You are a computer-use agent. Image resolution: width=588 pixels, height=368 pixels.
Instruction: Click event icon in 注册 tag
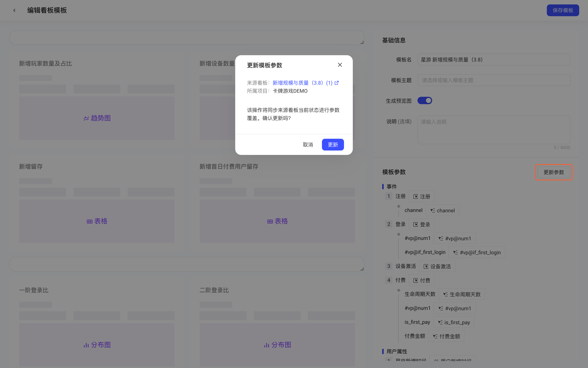(x=415, y=197)
